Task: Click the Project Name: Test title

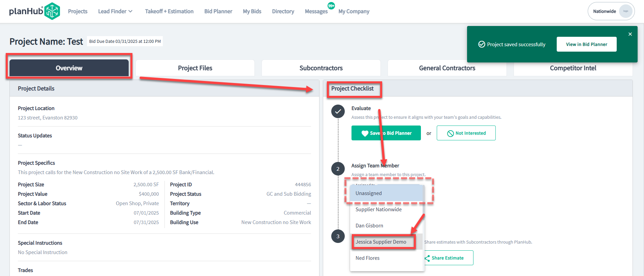Action: pos(46,42)
